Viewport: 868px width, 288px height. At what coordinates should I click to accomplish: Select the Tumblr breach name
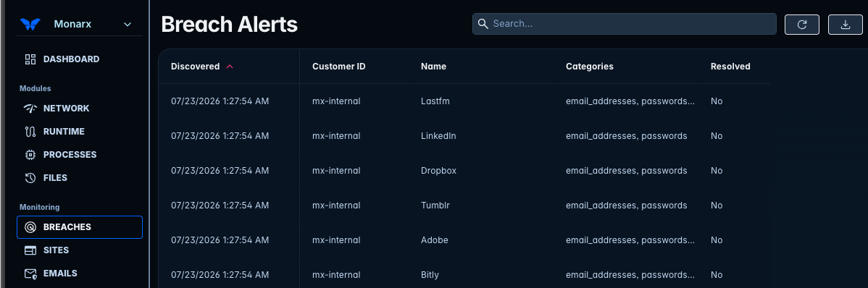(435, 205)
